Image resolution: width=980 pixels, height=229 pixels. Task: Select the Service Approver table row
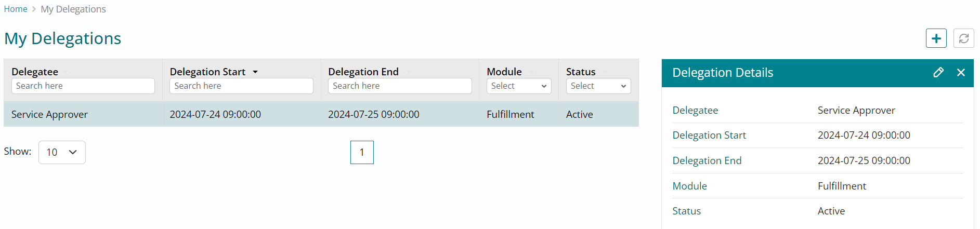click(49, 114)
